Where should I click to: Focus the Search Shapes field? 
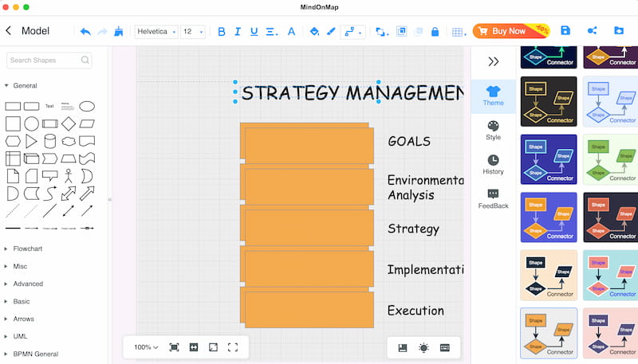[49, 60]
